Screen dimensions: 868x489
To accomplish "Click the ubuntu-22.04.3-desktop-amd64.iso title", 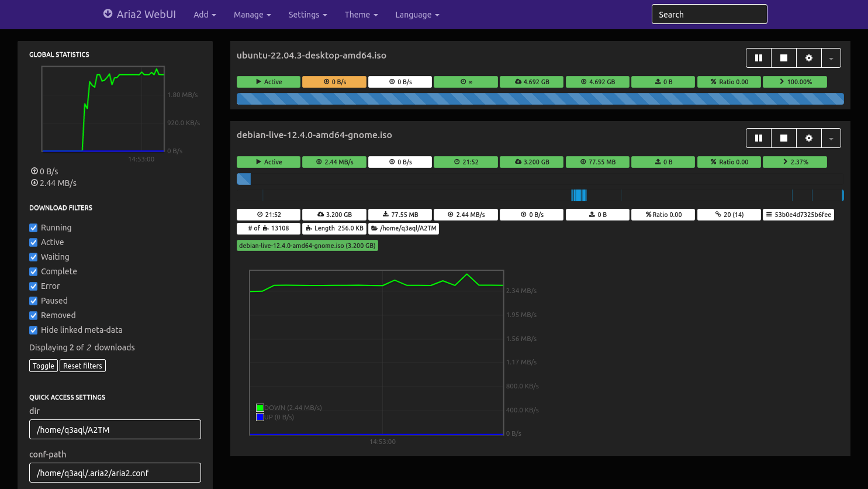I will [312, 56].
